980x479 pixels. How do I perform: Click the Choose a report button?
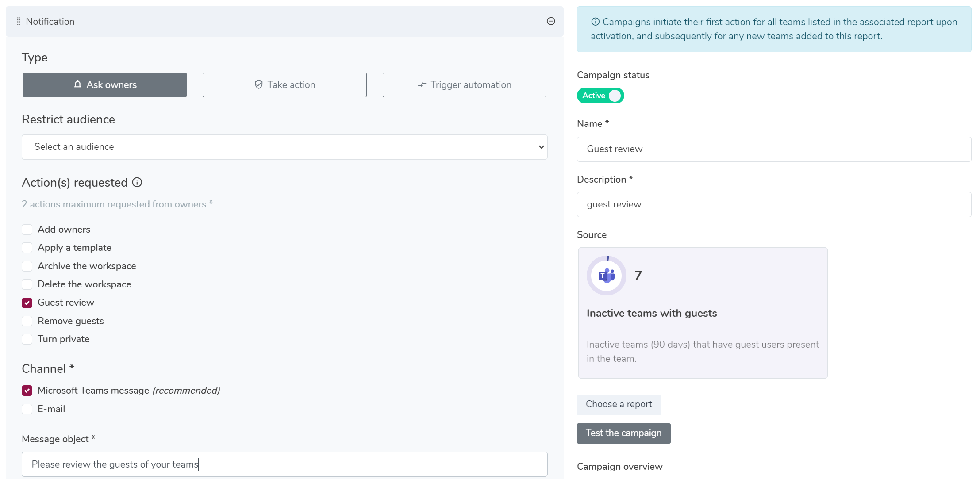[x=619, y=404]
